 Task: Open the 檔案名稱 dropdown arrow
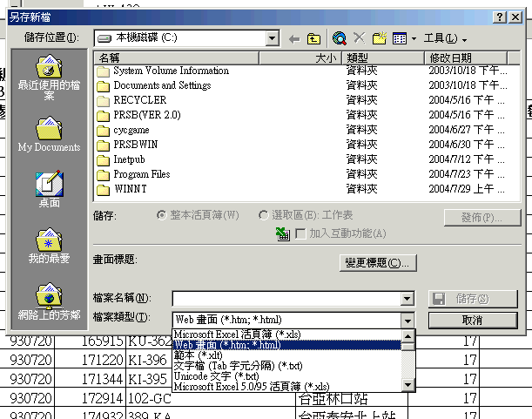[407, 299]
